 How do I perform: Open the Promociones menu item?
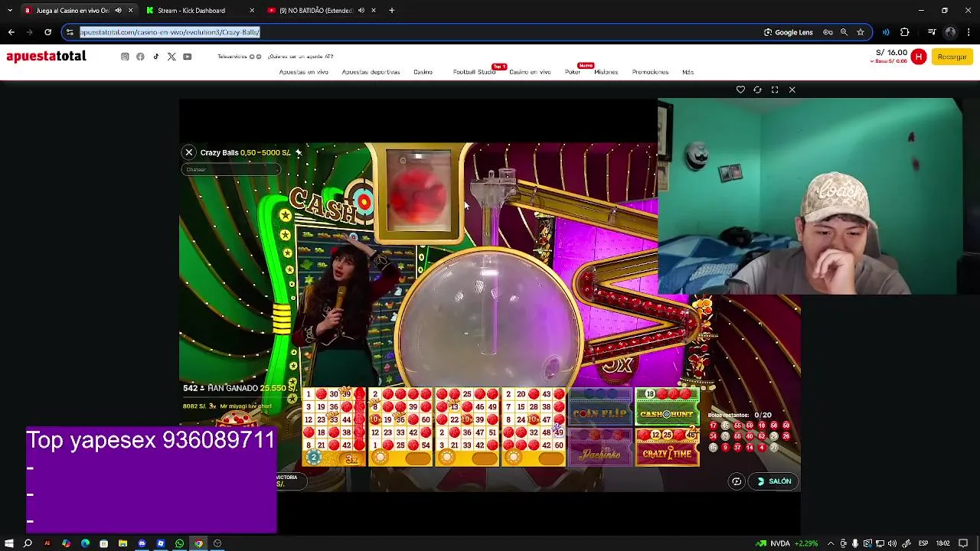tap(650, 72)
